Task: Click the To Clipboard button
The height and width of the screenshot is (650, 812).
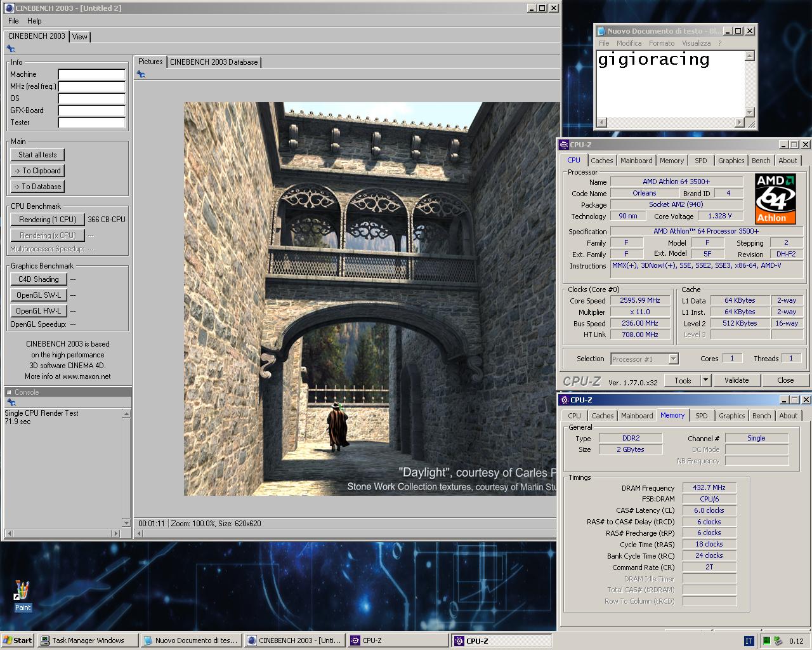Action: click(37, 171)
